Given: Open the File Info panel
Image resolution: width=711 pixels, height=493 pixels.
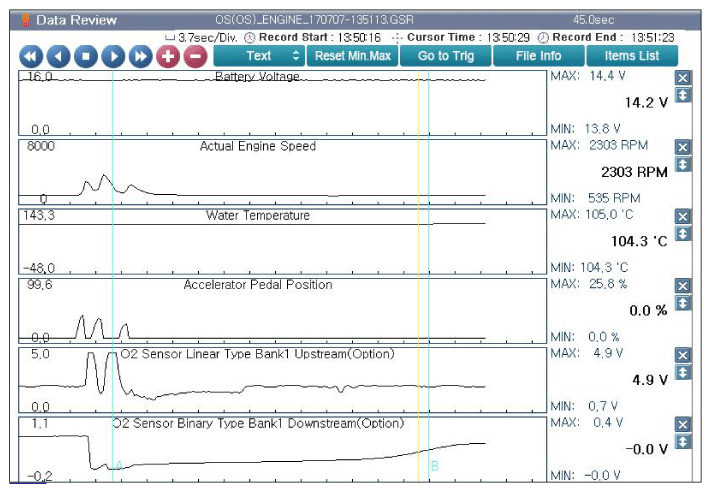Looking at the screenshot, I should click(539, 56).
